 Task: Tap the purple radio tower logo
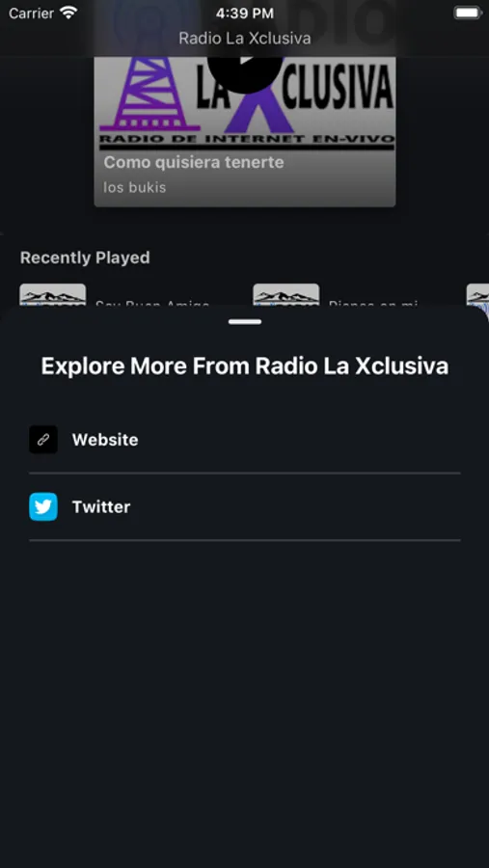(145, 93)
